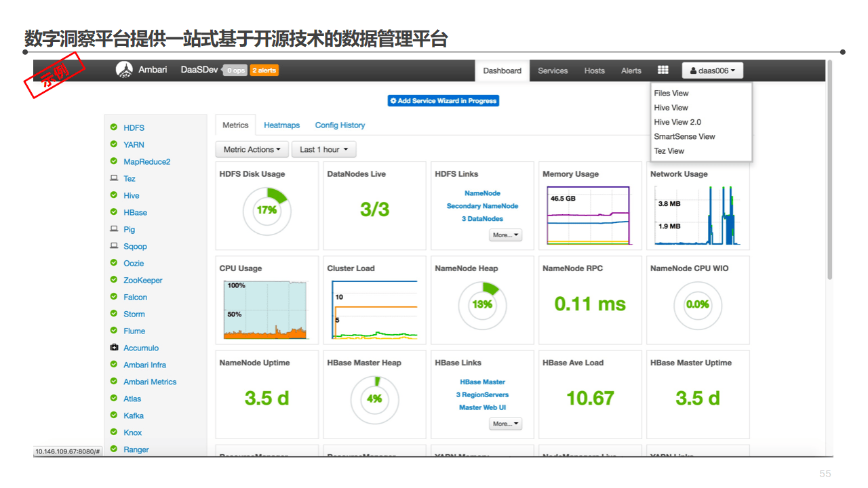The width and height of the screenshot is (868, 488).
Task: Click Add Service Wizard in Progress button
Action: click(443, 100)
